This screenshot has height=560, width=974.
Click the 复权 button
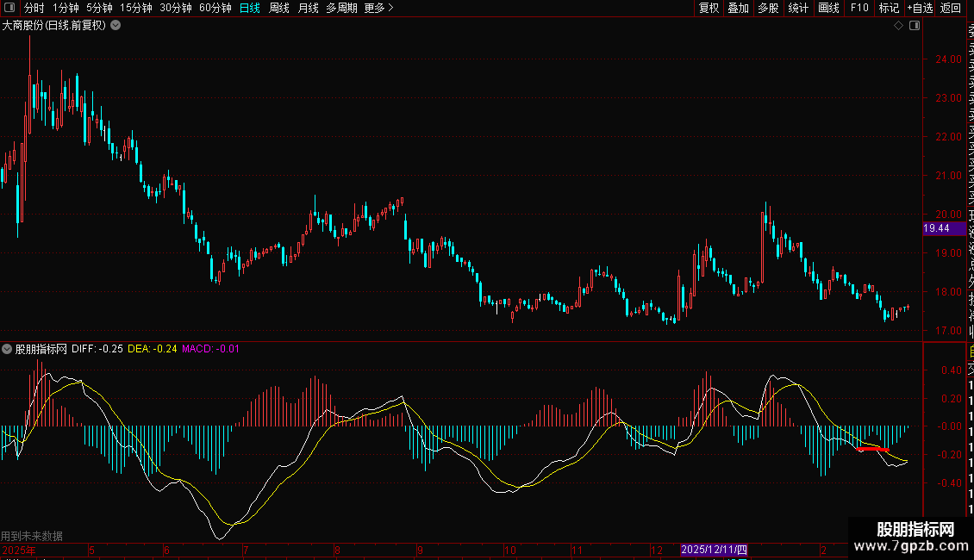coord(709,8)
